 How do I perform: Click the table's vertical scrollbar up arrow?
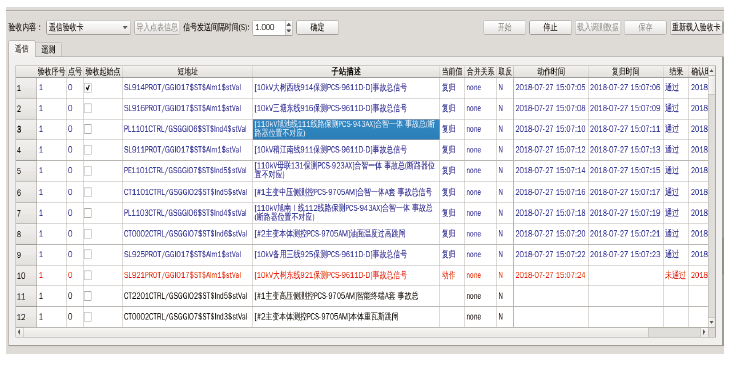[x=711, y=71]
